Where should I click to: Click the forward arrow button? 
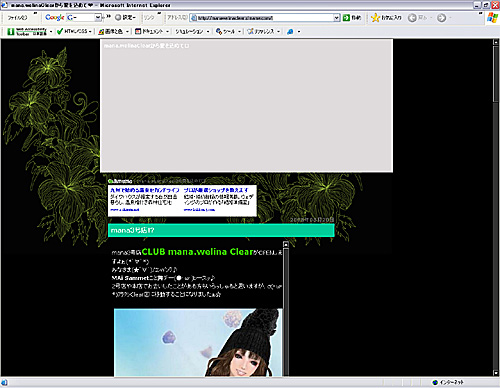coord(441,18)
